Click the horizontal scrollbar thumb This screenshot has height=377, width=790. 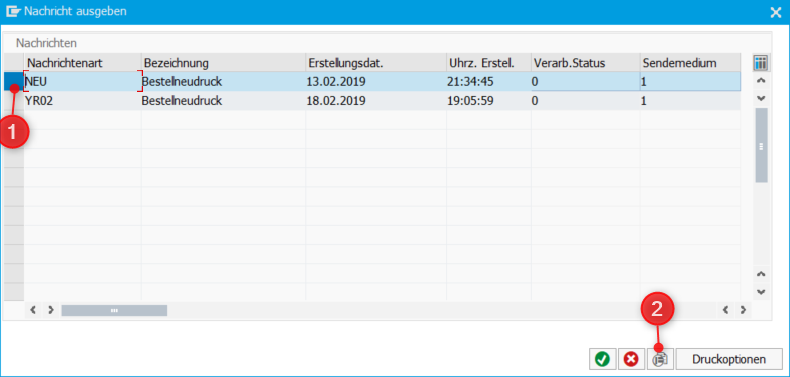pyautogui.click(x=114, y=310)
